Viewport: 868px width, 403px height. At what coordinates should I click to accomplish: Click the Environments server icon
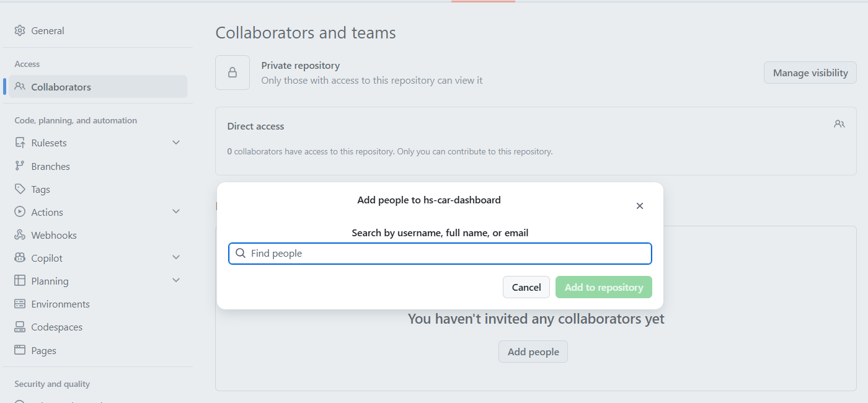coord(20,304)
